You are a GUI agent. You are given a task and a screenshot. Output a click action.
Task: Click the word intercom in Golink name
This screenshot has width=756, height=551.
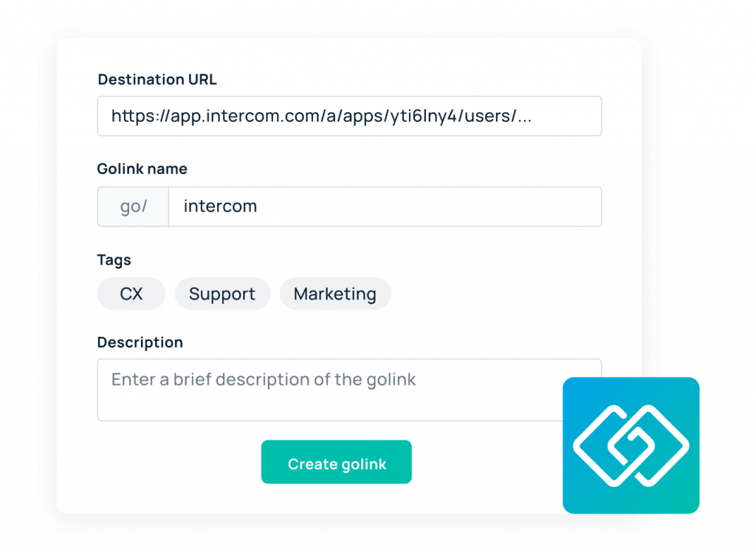[x=220, y=206]
